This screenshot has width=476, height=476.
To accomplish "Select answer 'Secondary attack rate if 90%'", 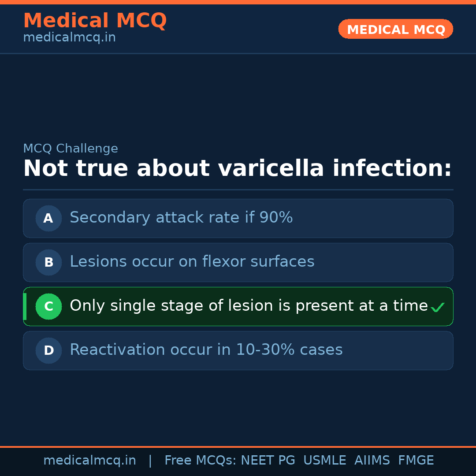I will tap(181, 218).
